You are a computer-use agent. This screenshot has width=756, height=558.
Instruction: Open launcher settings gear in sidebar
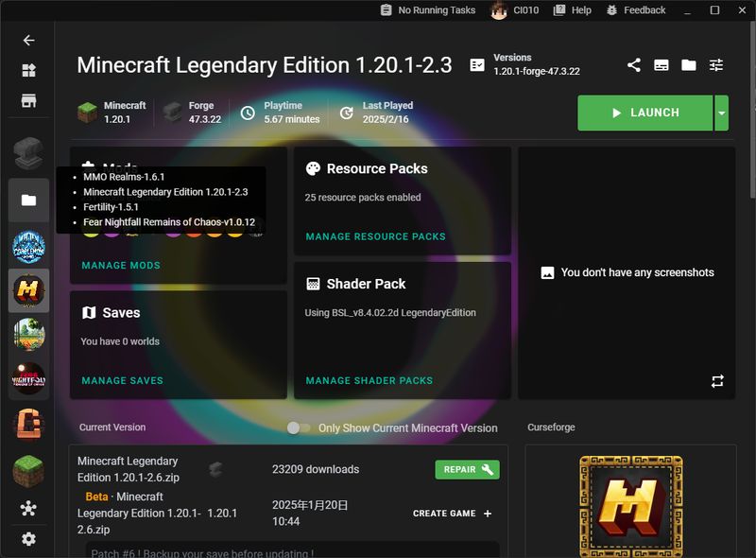(x=28, y=539)
